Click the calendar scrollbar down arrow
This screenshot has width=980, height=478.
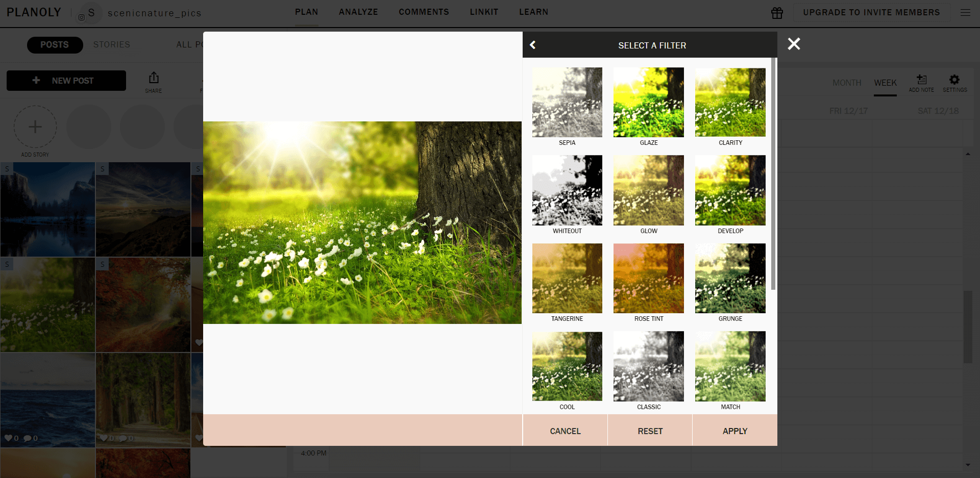tap(968, 465)
